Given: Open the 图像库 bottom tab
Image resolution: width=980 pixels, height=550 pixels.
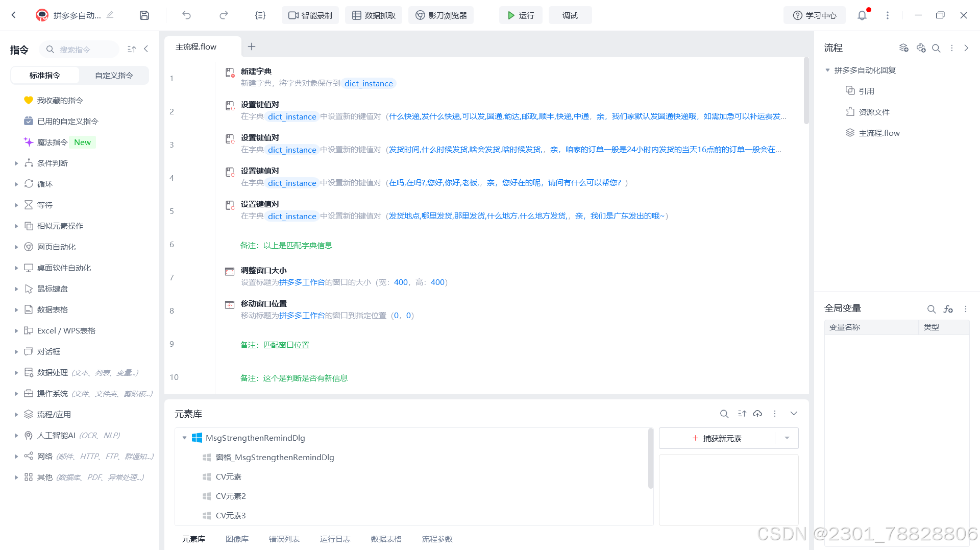Looking at the screenshot, I should coord(237,539).
